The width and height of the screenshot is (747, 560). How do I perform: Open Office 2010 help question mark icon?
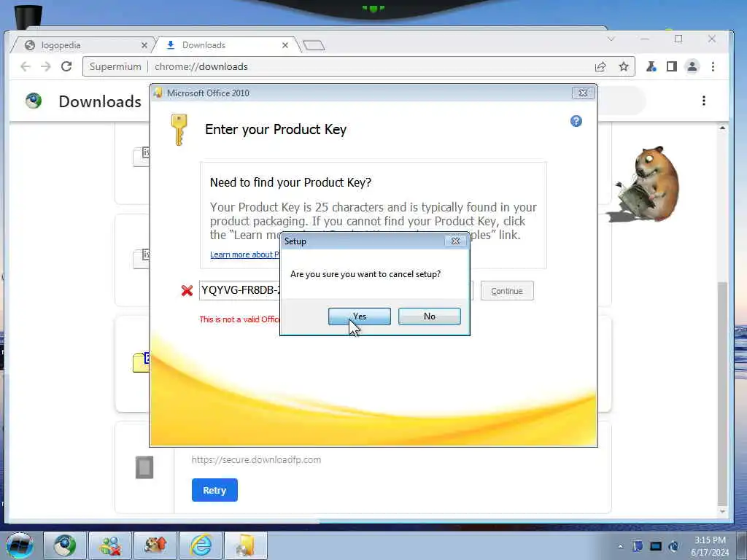coord(576,122)
